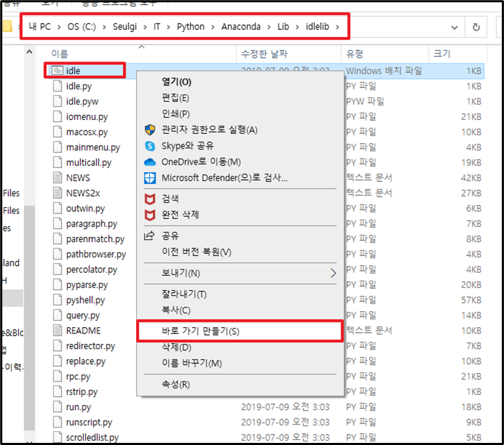Select the runscript.py file name

[89, 422]
